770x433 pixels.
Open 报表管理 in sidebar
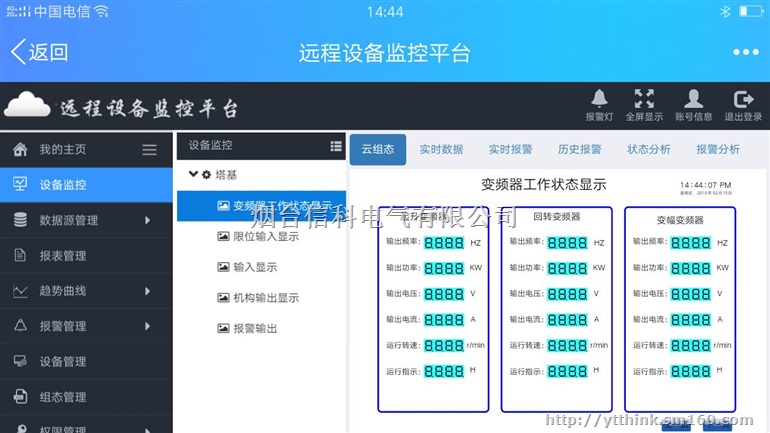tap(62, 256)
